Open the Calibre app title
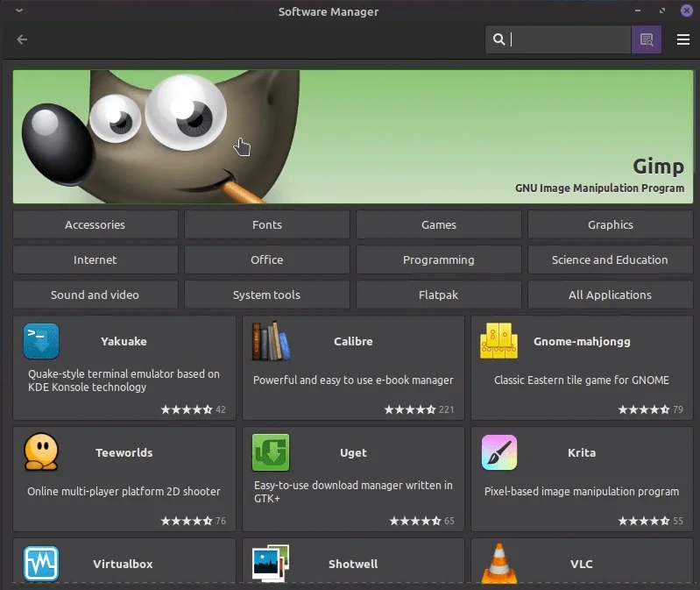 coord(353,342)
